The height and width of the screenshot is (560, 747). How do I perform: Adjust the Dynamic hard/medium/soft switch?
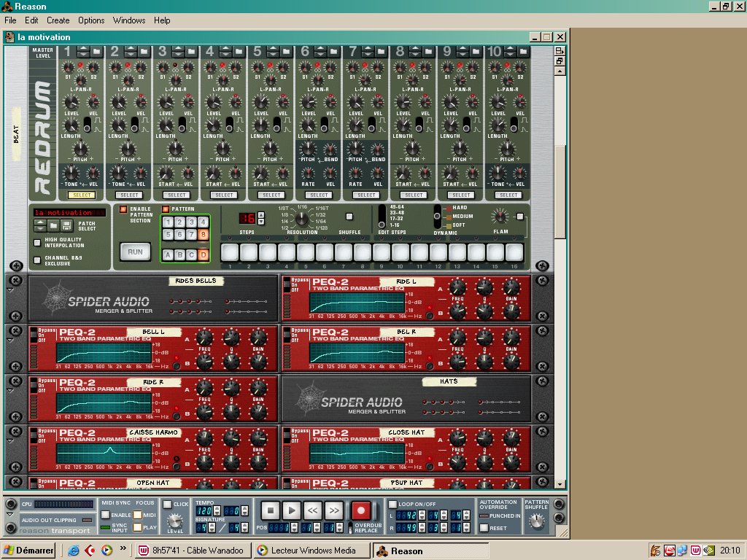[438, 216]
